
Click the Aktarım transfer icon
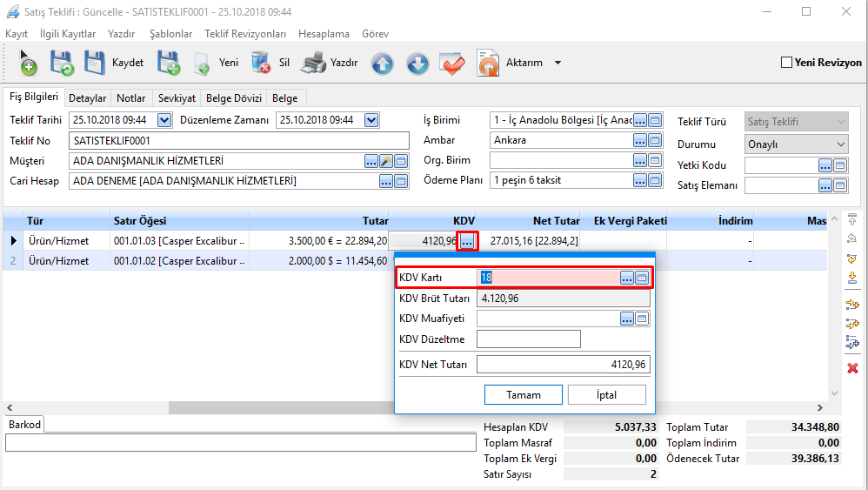489,63
